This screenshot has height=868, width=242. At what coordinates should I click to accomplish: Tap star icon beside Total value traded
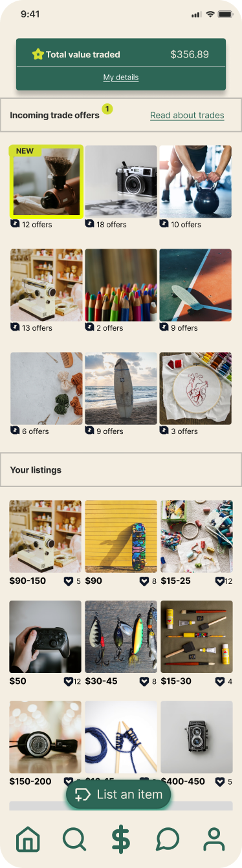click(x=38, y=54)
